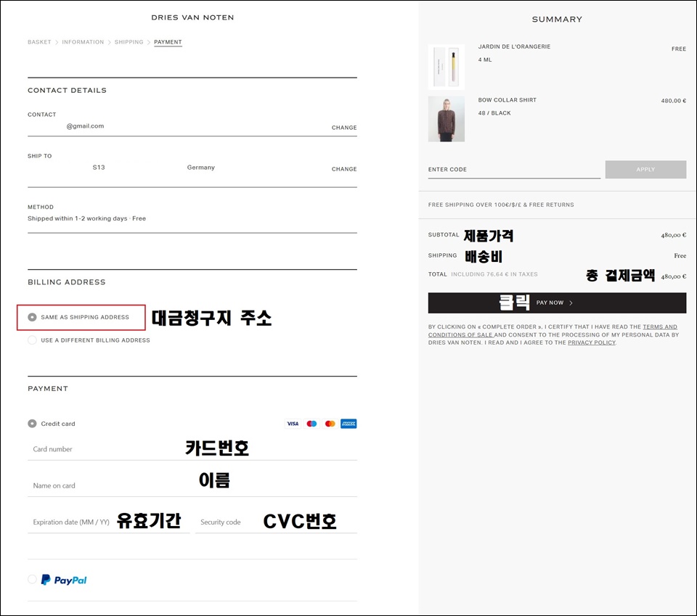Viewport: 697px width, 616px height.
Task: Focus the Name on card field
Action: 192,485
